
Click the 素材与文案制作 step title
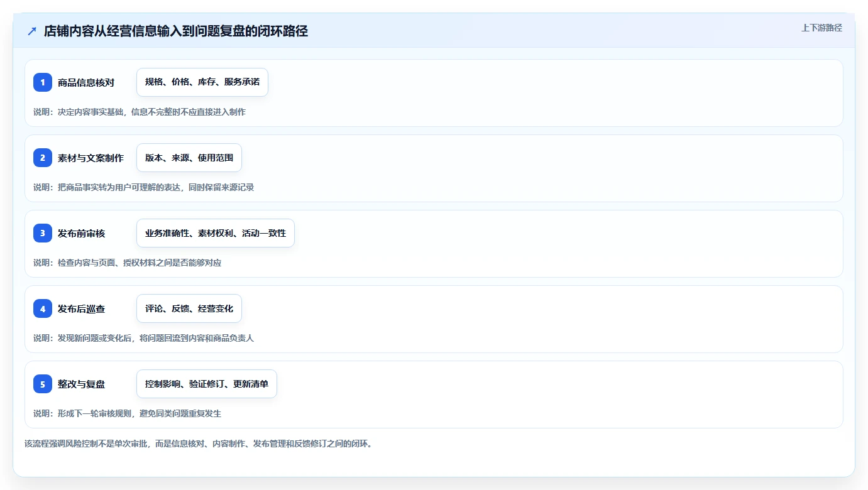91,158
